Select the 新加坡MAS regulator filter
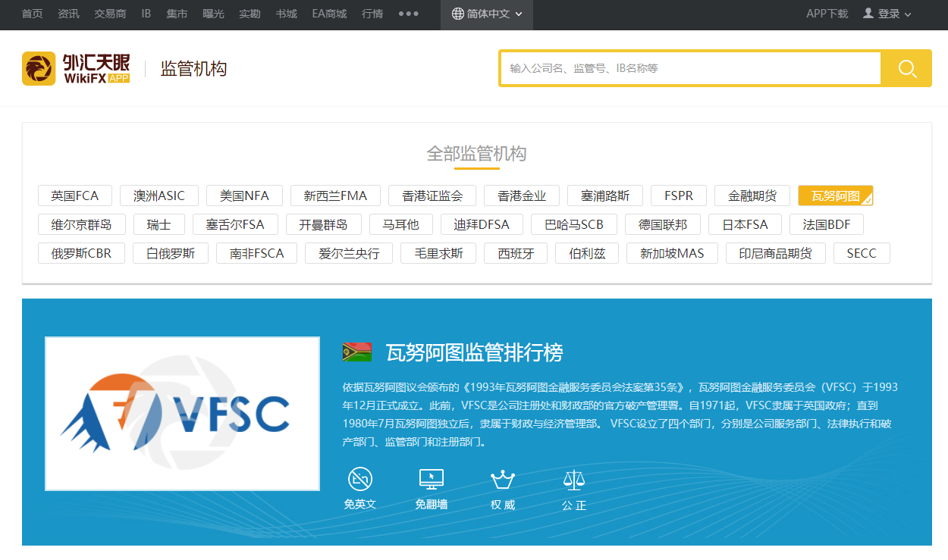Image resolution: width=948 pixels, height=560 pixels. (672, 253)
